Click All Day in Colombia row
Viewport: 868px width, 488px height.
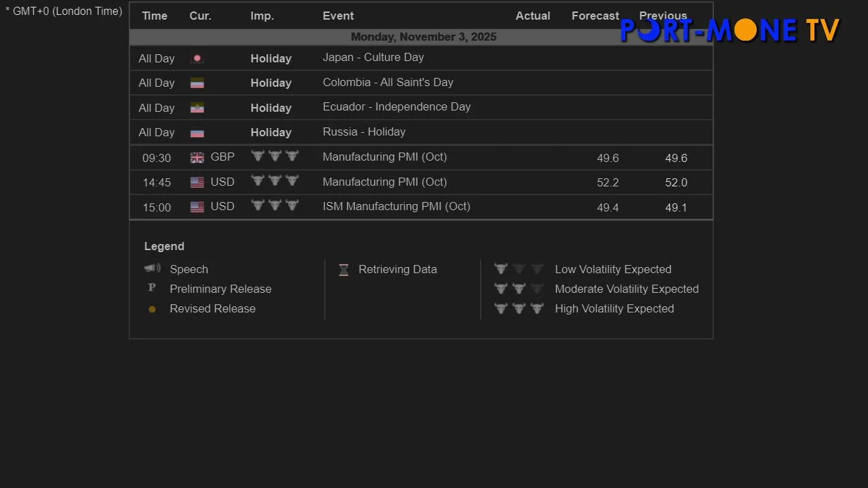pyautogui.click(x=157, y=83)
